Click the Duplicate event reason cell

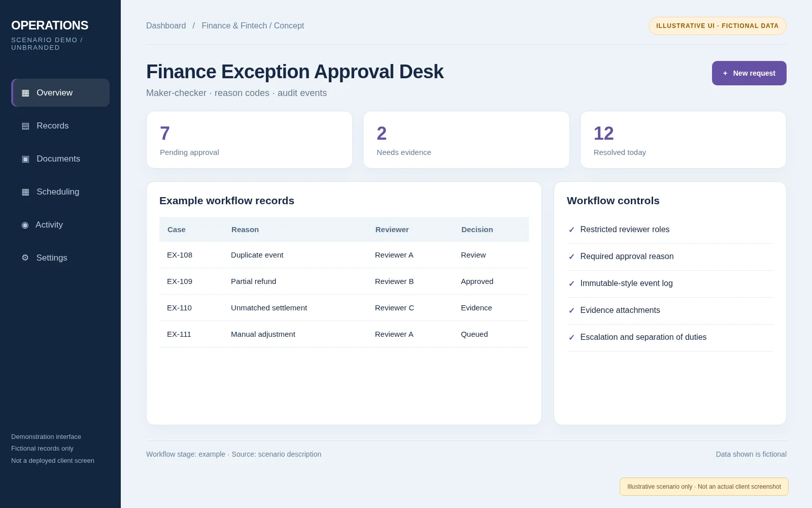click(257, 255)
